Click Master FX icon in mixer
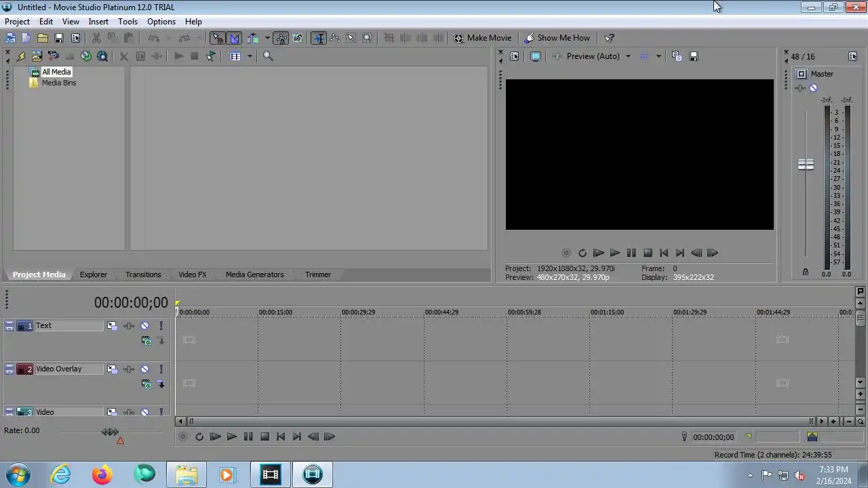Viewport: 868px width, 488px height. [801, 88]
